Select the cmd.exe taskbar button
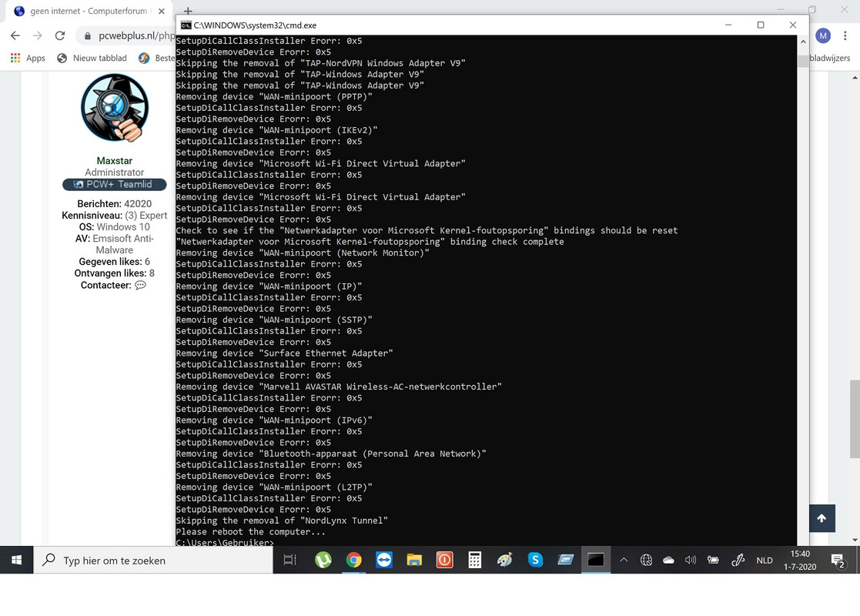 (596, 560)
